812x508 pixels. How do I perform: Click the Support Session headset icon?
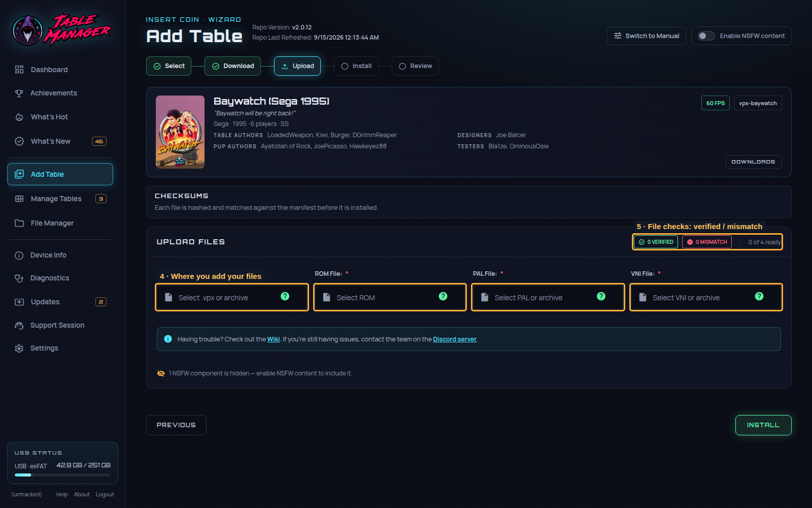coord(19,325)
